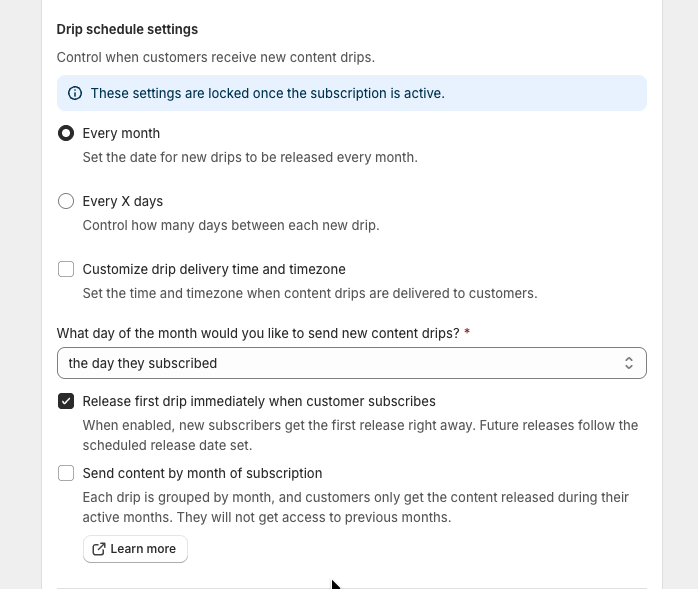Click the "settings are locked" info banner text
This screenshot has width=698, height=589.
pyautogui.click(x=267, y=93)
